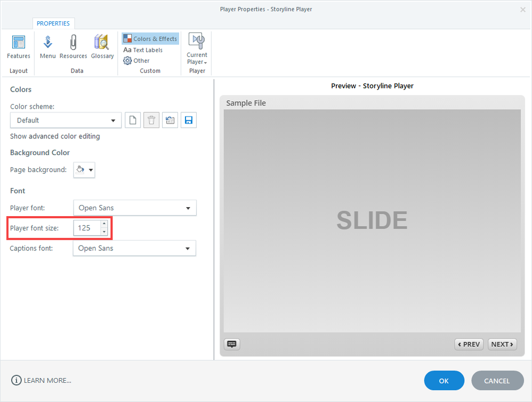
Task: Click the OK button
Action: coord(444,381)
